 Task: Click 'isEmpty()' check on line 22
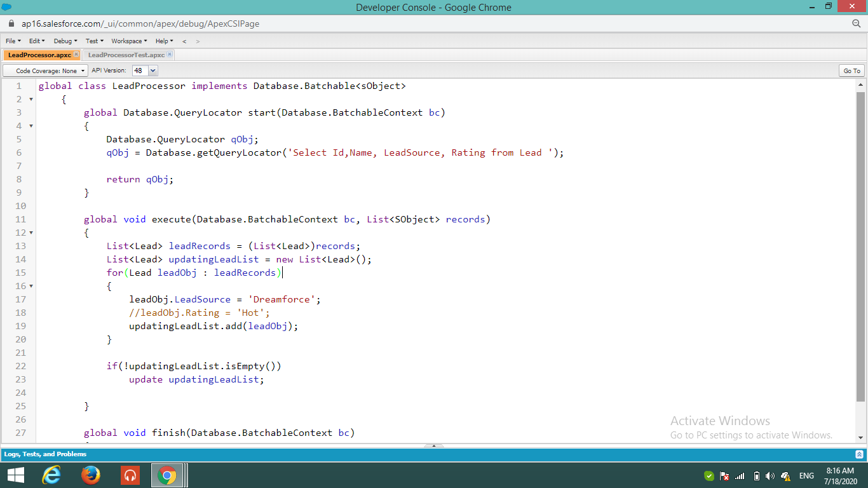[x=250, y=366]
